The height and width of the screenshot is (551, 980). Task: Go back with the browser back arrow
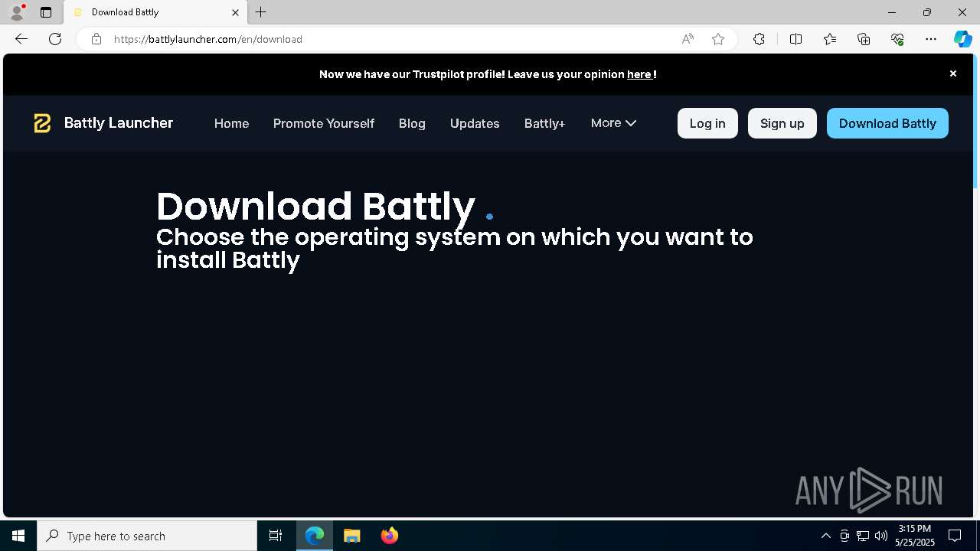tap(21, 39)
